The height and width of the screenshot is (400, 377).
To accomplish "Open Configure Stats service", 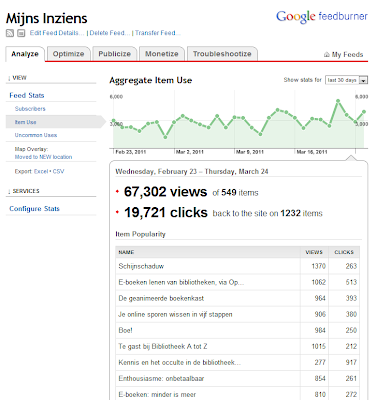I will (34, 209).
